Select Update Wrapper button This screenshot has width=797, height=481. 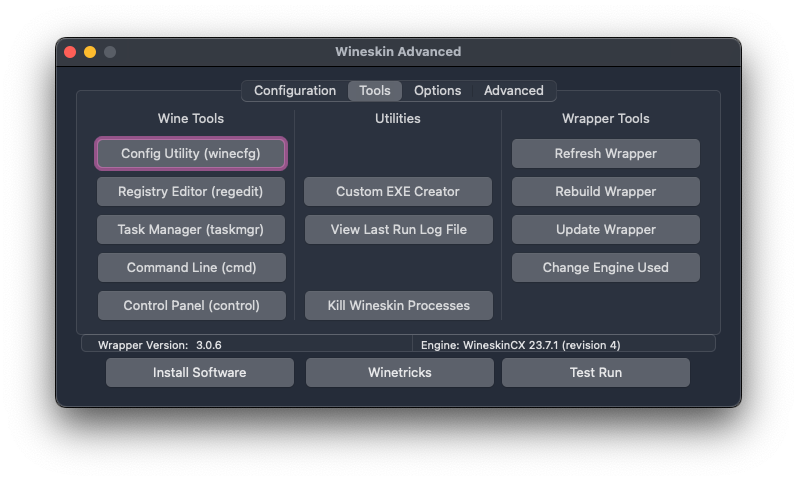(605, 229)
